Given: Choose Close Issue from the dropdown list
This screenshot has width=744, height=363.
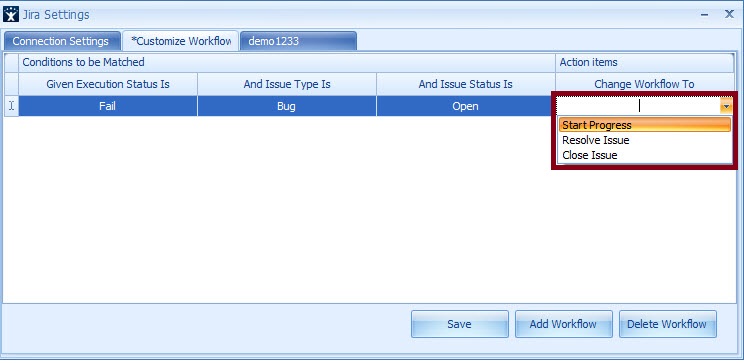Looking at the screenshot, I should click(x=644, y=155).
